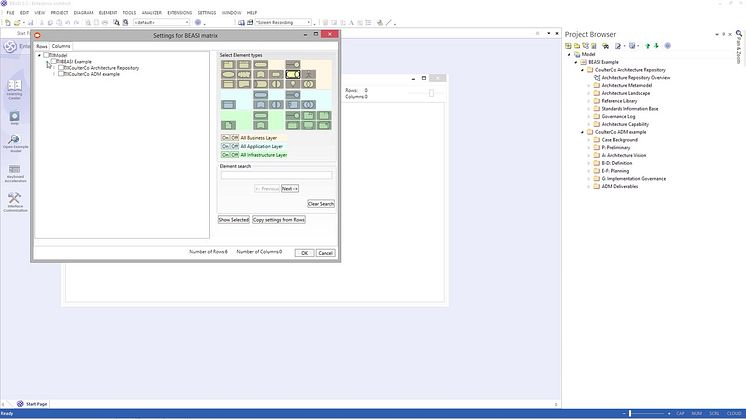Turn On All Business Layer
746x419 pixels.
tap(226, 137)
